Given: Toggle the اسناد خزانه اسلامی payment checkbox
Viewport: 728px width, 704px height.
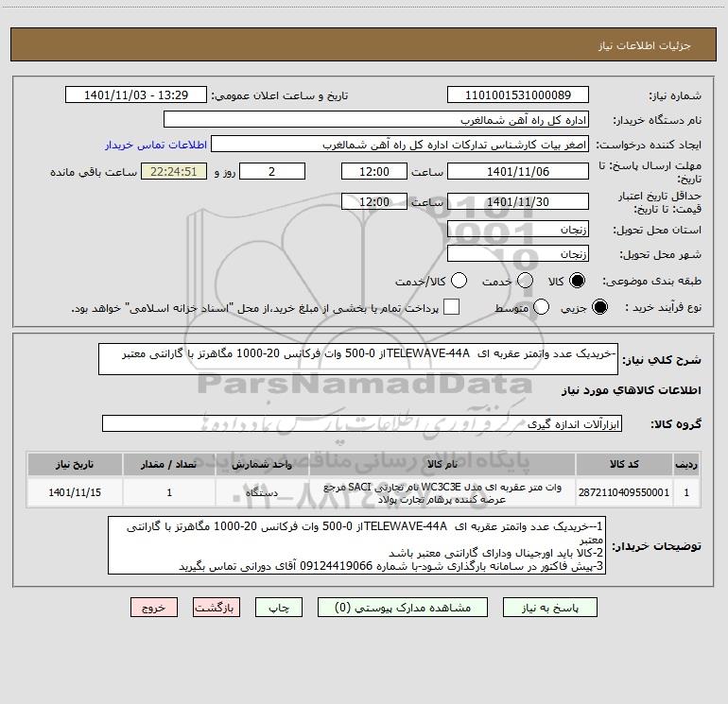Looking at the screenshot, I should [x=451, y=307].
